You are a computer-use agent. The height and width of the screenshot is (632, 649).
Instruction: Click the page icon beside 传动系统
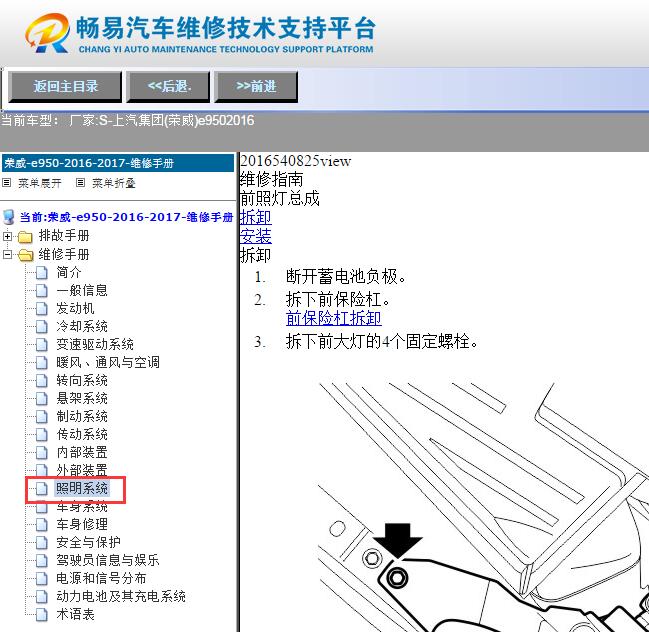[41, 435]
